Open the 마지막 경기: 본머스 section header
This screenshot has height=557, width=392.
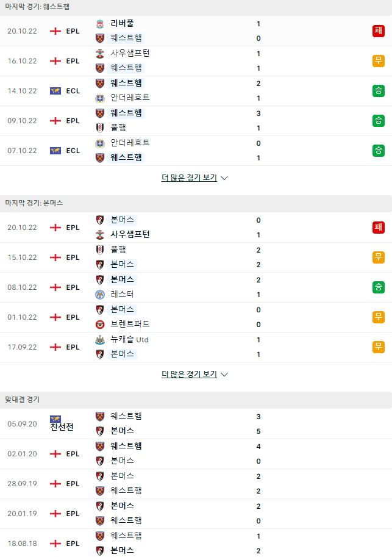coord(196,203)
